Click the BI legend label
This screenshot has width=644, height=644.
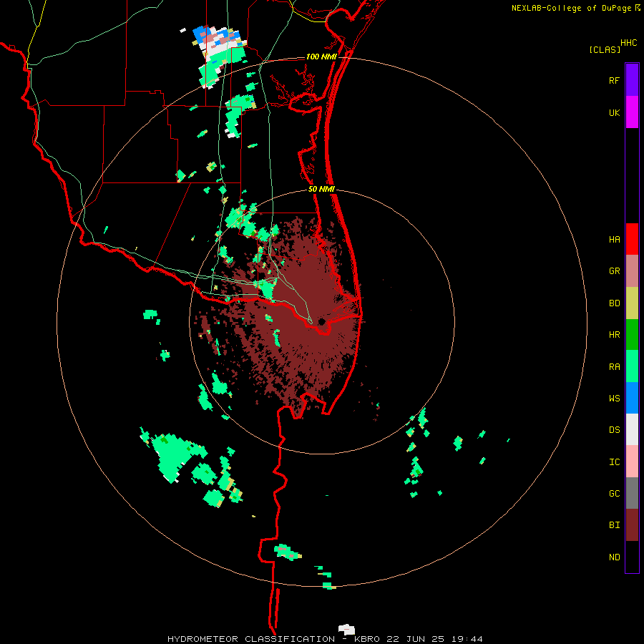[x=614, y=525]
